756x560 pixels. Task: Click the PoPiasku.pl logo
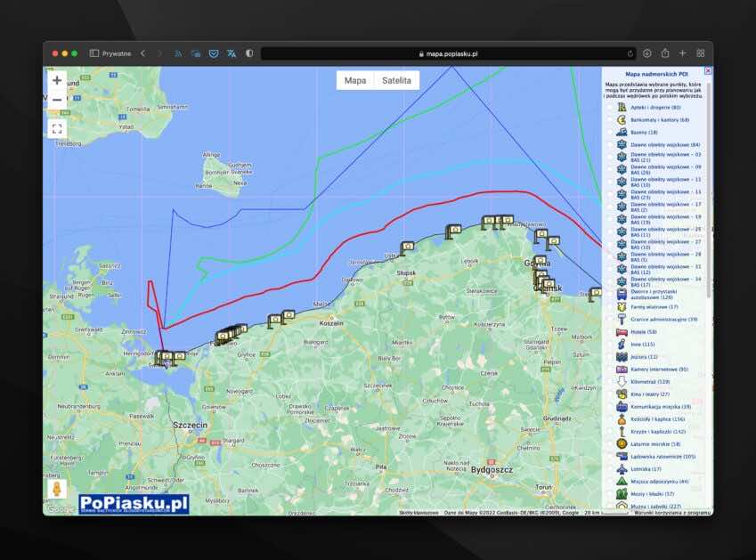134,504
